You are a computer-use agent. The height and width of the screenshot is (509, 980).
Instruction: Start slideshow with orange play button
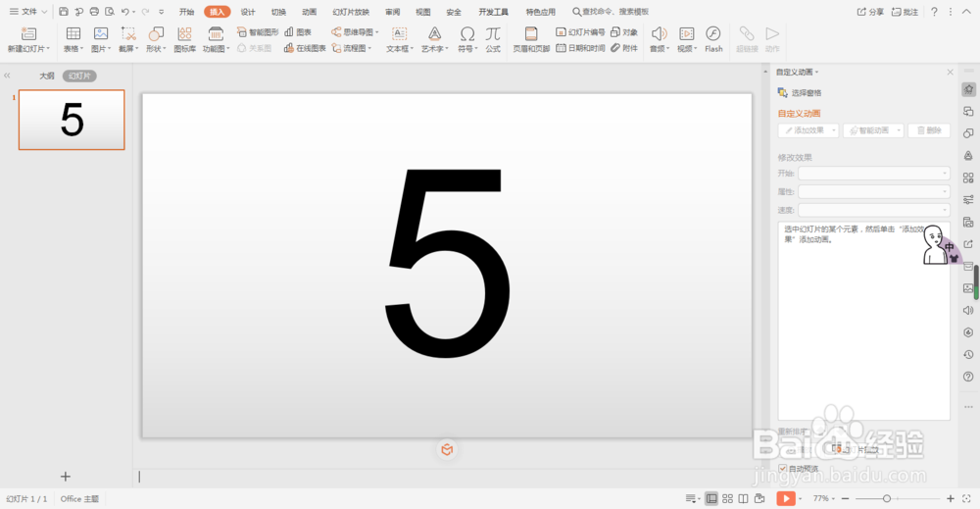pos(786,498)
